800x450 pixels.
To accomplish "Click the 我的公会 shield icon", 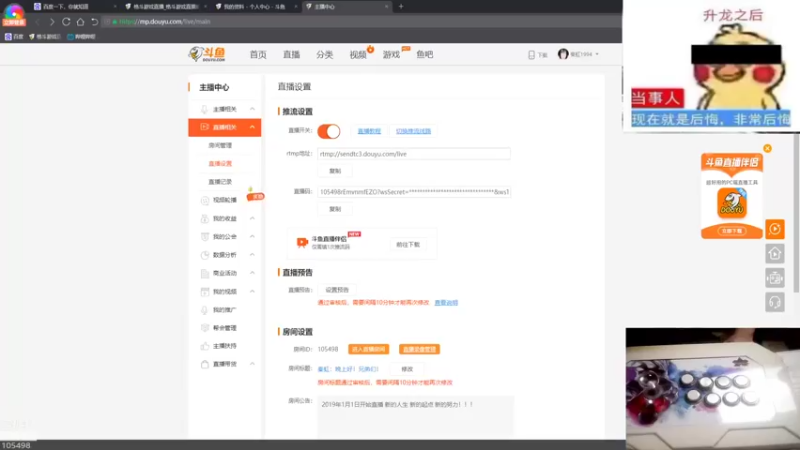I will 205,237.
